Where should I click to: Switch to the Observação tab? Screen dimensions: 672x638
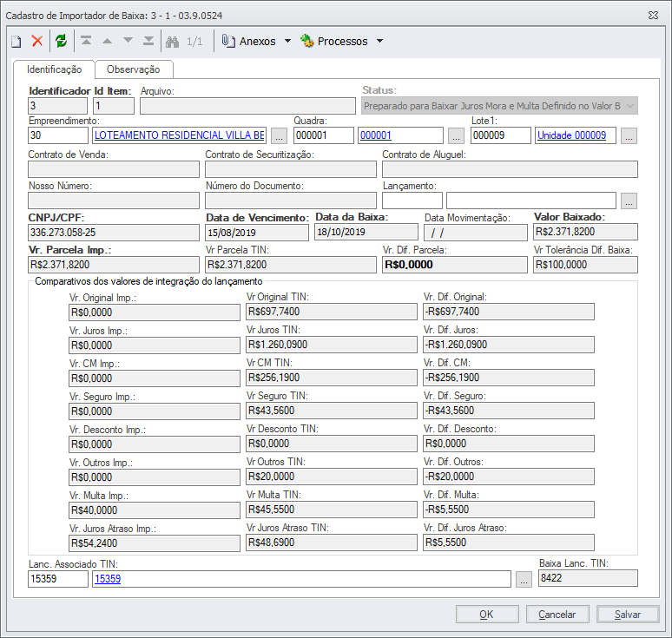coord(134,69)
